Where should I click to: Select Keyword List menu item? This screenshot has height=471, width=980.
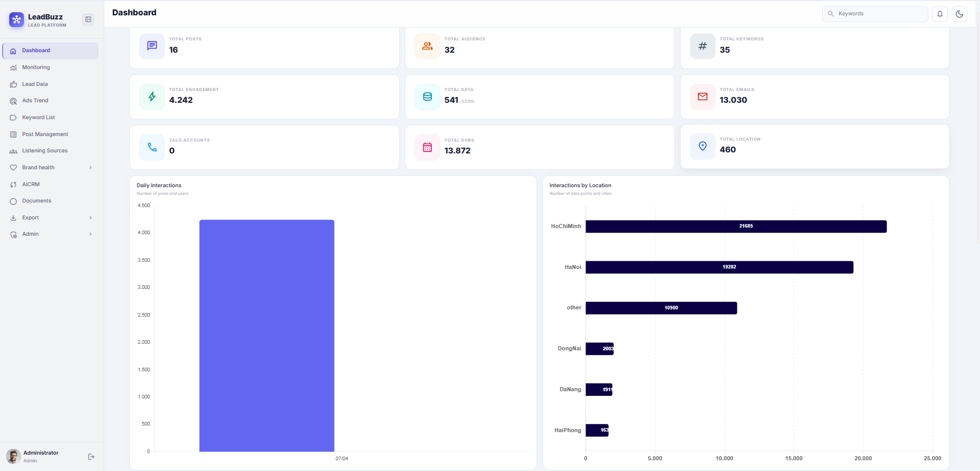tap(51, 118)
